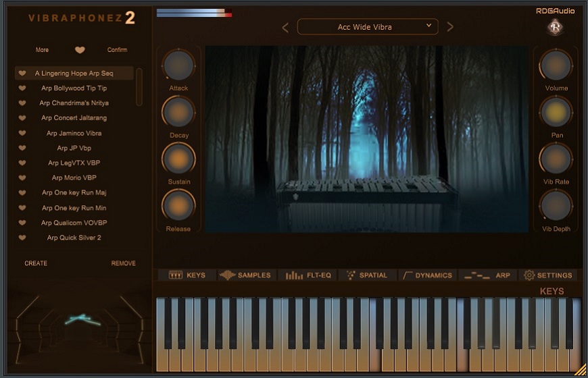The height and width of the screenshot is (378, 588).
Task: Click the bars icon on FLT-EQ tab
Action: [x=294, y=275]
